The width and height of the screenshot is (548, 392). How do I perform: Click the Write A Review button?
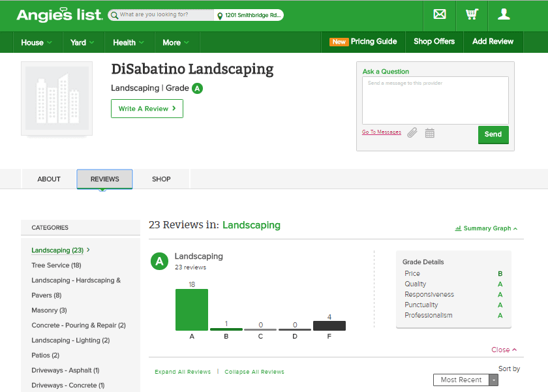click(147, 109)
